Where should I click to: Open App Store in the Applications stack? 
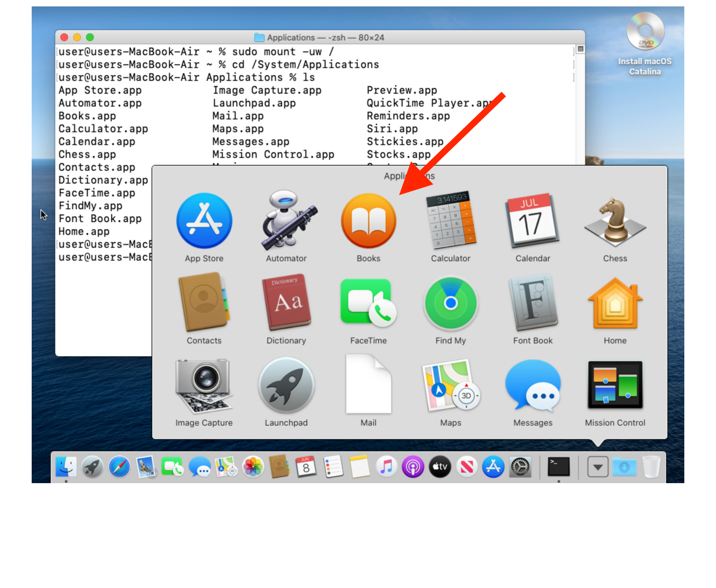204,221
